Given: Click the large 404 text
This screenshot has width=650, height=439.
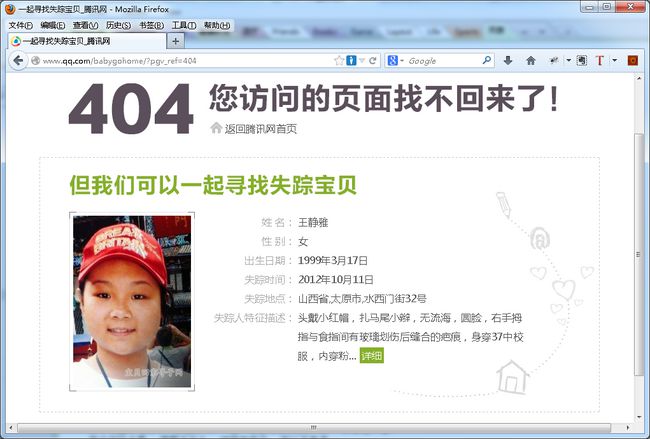Looking at the screenshot, I should [131, 109].
